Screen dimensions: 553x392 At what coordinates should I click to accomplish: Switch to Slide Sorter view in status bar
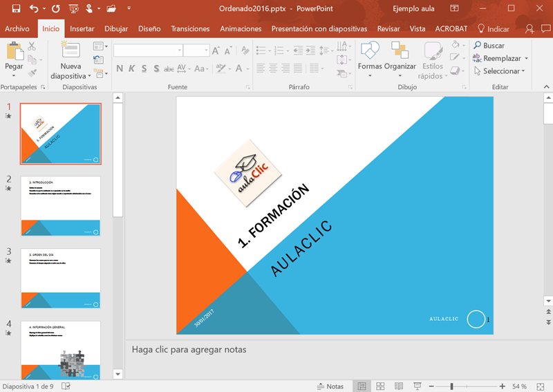(x=380, y=386)
